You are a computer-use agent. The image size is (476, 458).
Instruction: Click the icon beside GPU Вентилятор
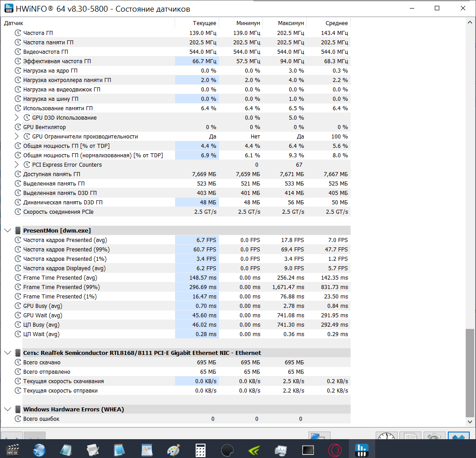18,127
